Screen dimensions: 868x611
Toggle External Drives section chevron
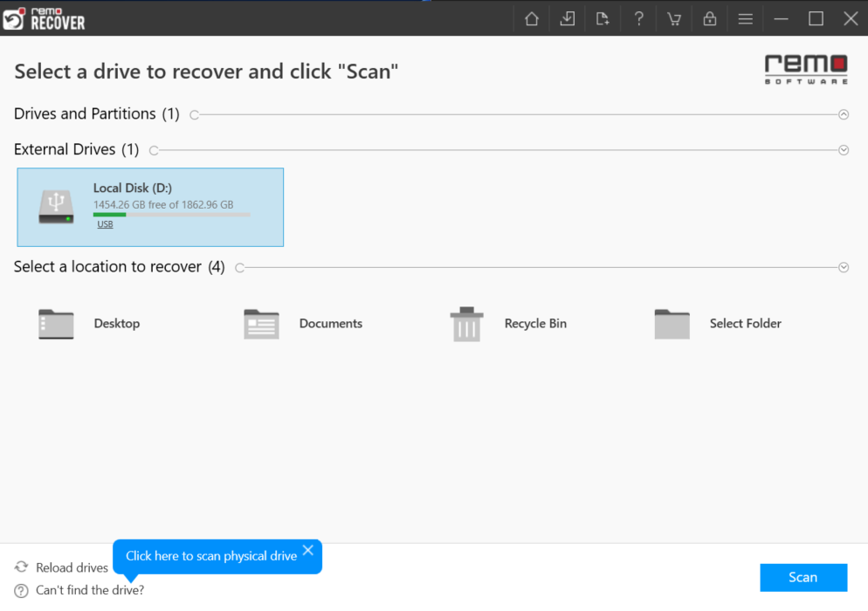point(843,150)
